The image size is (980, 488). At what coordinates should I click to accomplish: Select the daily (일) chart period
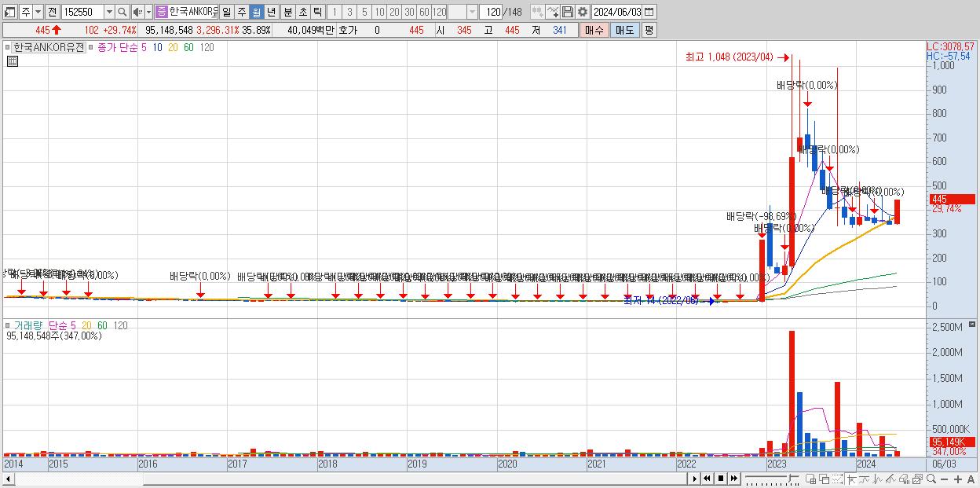226,12
